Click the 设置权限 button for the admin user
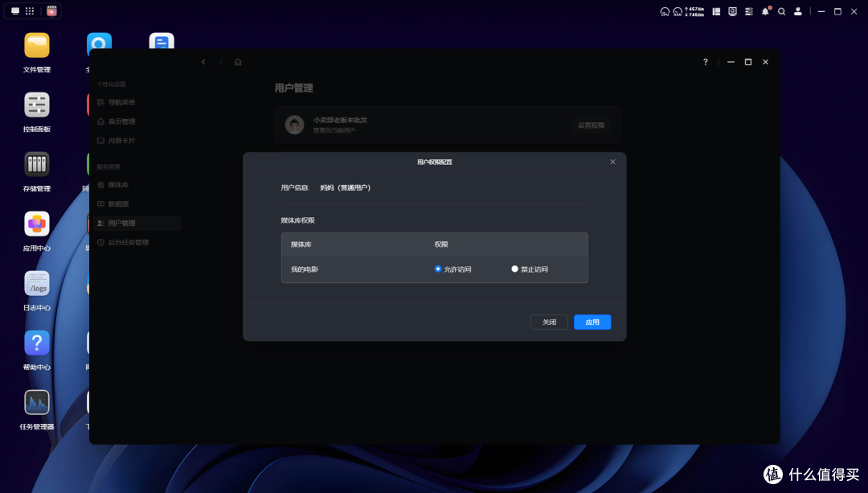The height and width of the screenshot is (493, 868). pos(592,125)
